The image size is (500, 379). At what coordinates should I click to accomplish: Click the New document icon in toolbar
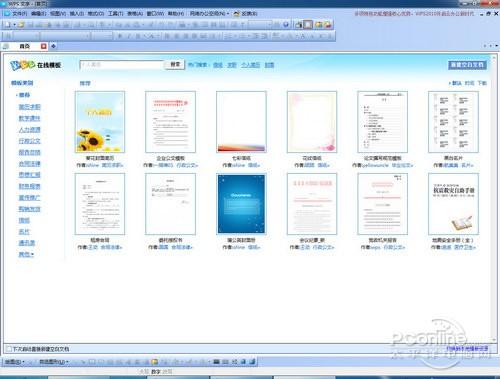point(8,25)
